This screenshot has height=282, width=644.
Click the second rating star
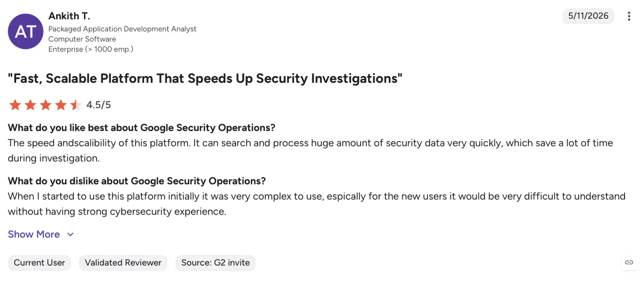(30, 105)
